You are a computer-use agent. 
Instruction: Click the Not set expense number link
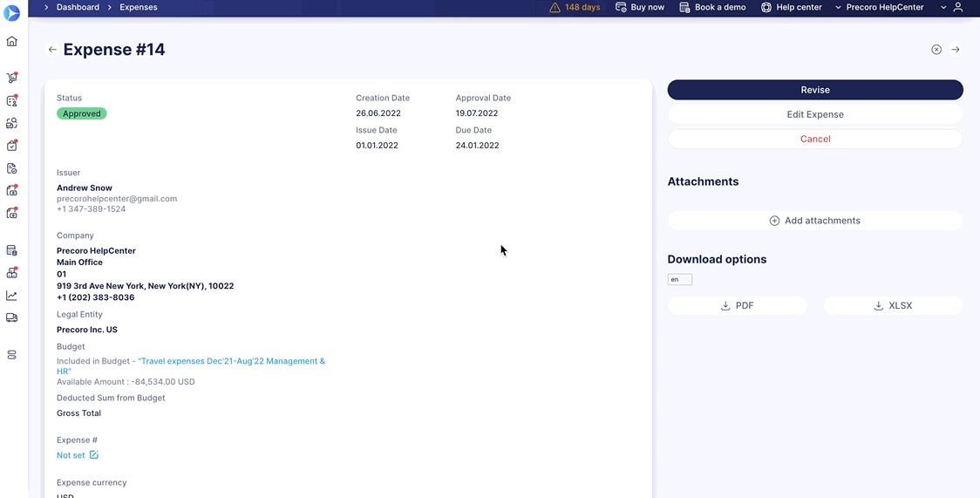click(71, 455)
